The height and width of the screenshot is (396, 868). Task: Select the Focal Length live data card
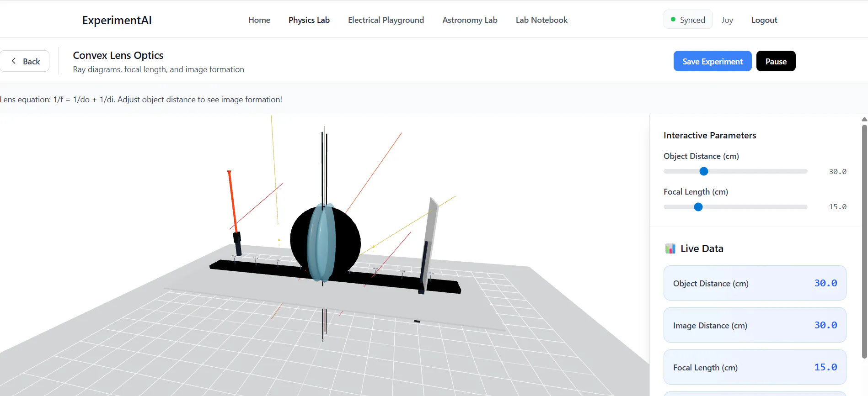point(755,367)
